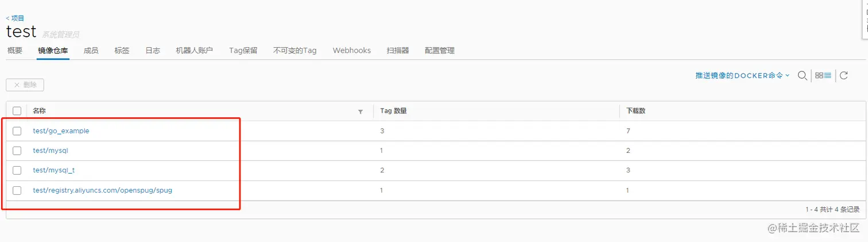Click the 系统管理员 role label
Viewport: 868px width, 242px height.
click(x=60, y=34)
